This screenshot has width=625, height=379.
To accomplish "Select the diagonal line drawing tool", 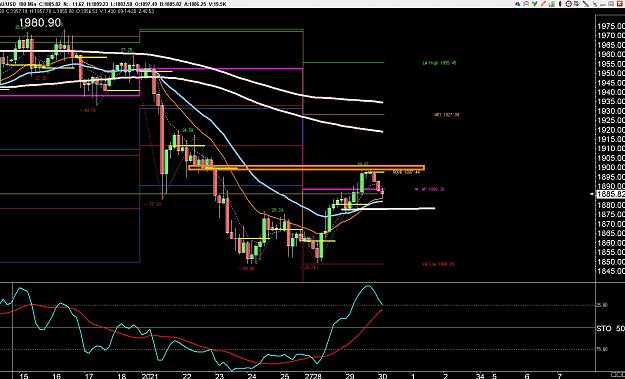I will [x=586, y=4].
